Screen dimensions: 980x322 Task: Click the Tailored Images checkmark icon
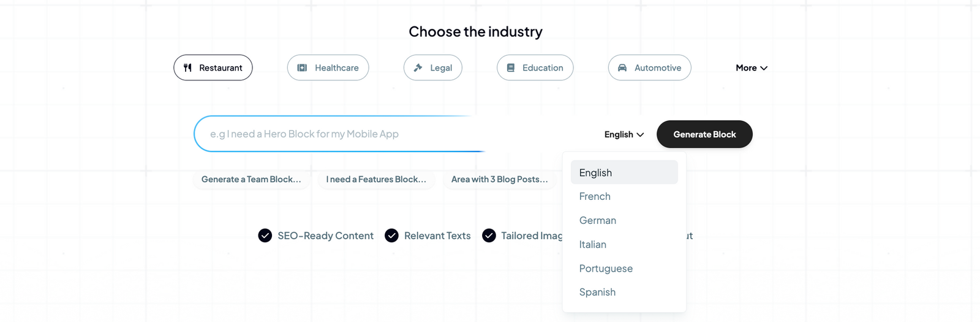489,236
